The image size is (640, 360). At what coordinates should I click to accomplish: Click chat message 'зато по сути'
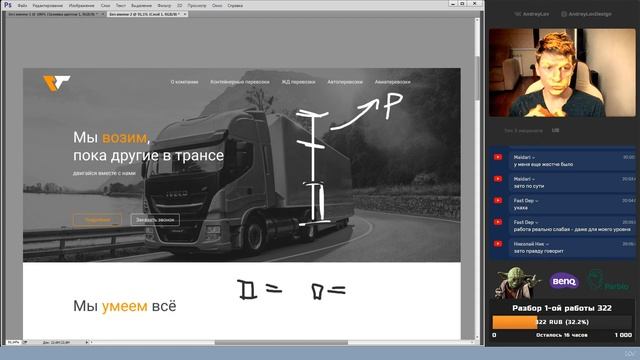(x=529, y=186)
